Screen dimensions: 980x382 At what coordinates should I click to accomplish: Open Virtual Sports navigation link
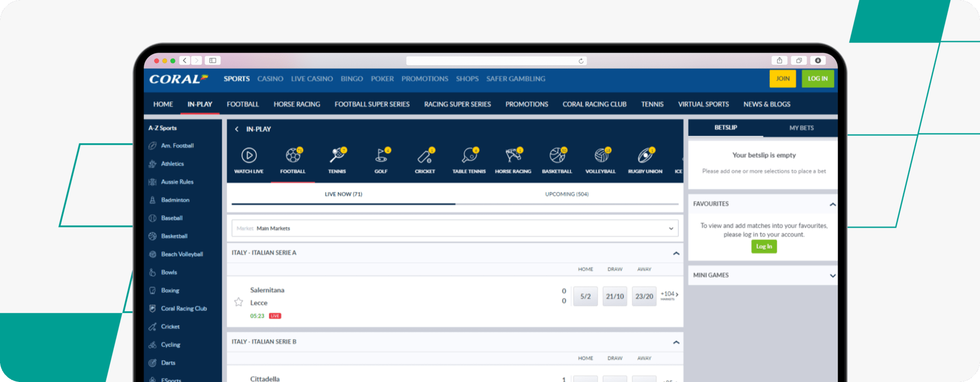tap(703, 104)
